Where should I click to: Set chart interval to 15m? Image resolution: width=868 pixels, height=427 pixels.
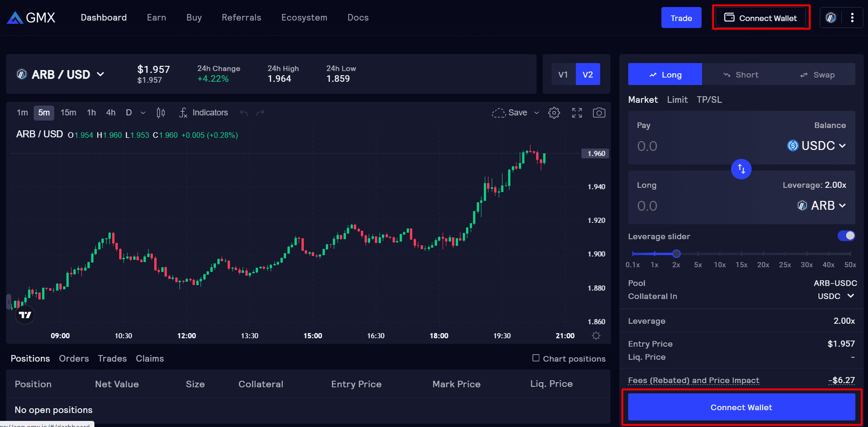[x=68, y=113]
